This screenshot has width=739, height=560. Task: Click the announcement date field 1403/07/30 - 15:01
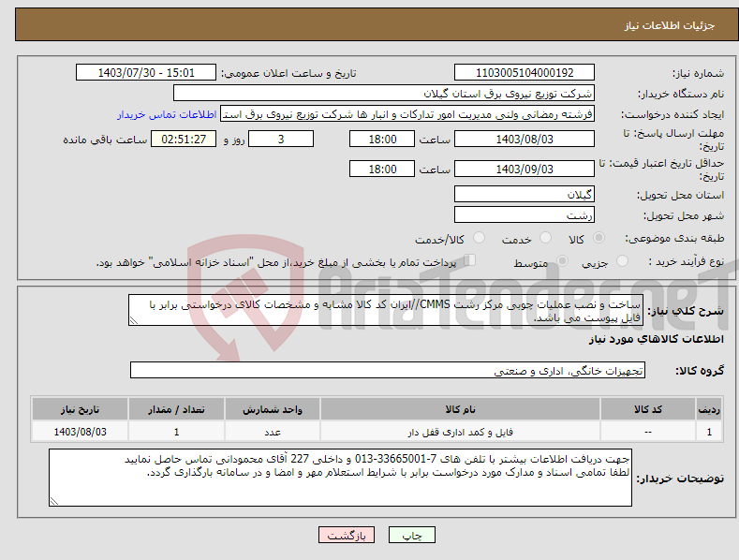[x=145, y=73]
